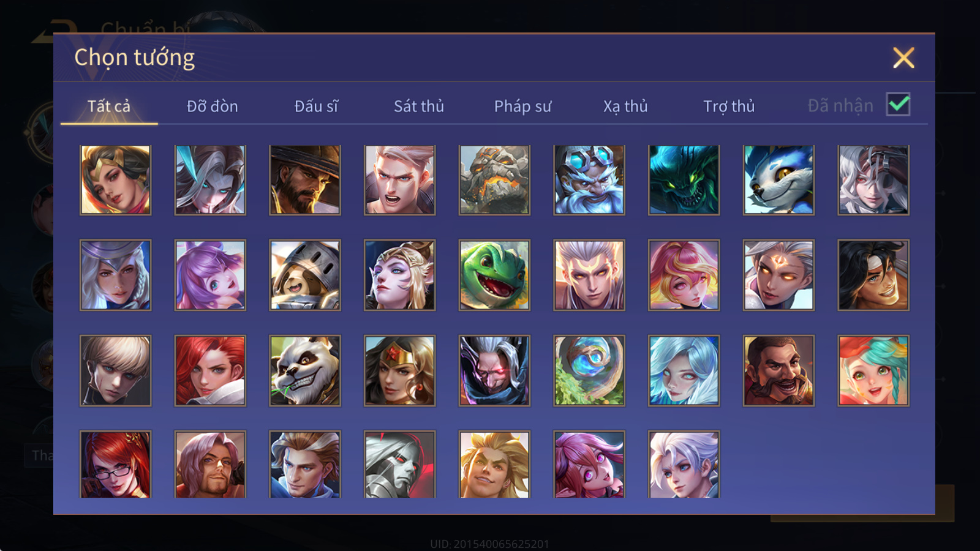
Task: Switch to the Đỡ đòn tab
Action: (212, 106)
